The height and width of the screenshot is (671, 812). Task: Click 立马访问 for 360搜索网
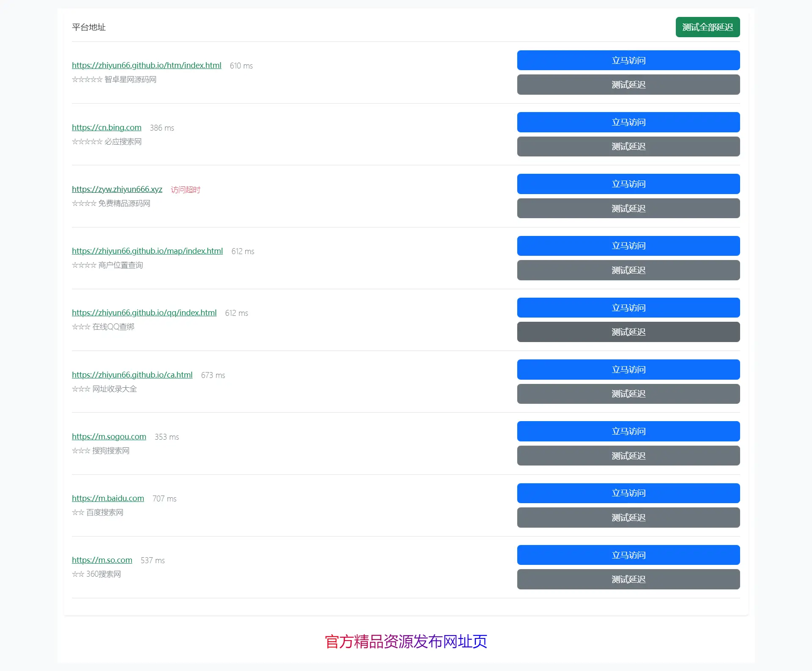coord(628,555)
